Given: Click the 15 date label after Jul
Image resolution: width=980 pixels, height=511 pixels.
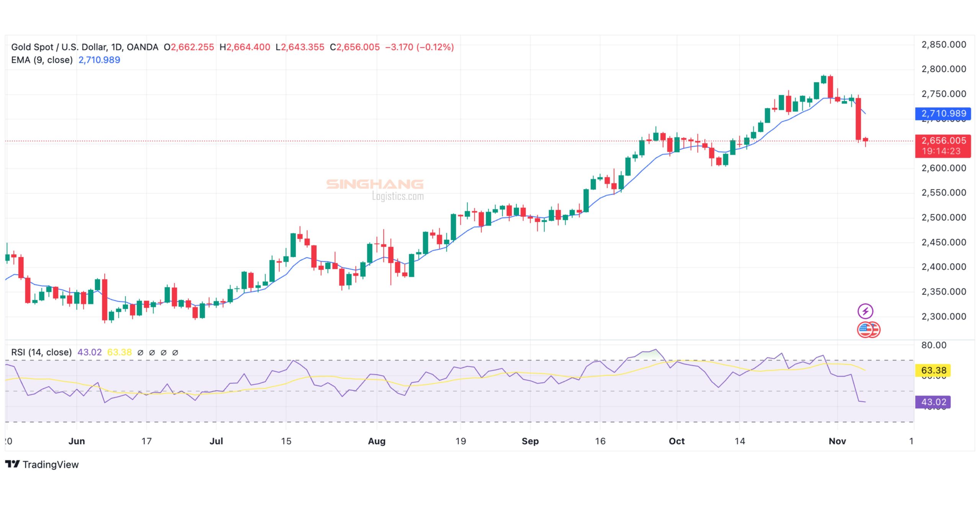Looking at the screenshot, I should 286,441.
